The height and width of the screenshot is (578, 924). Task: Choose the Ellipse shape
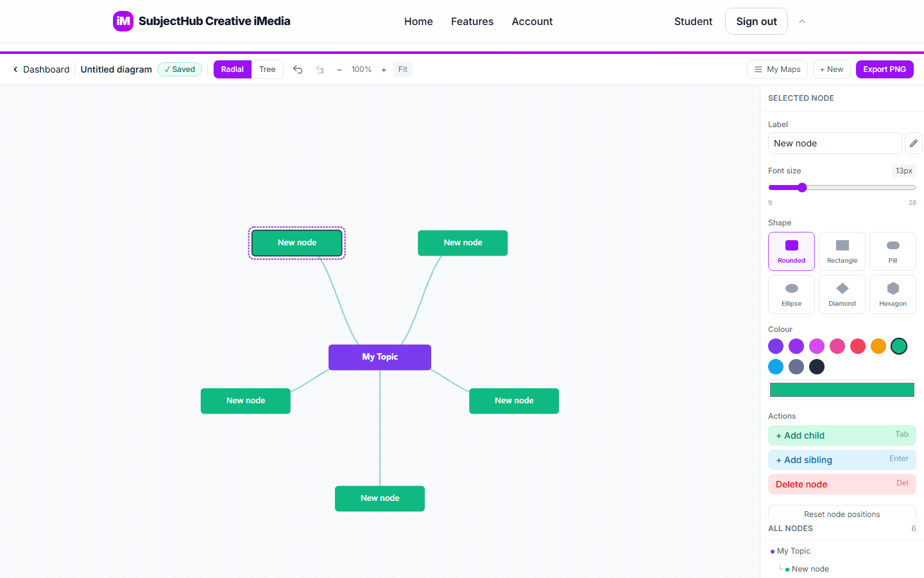point(791,295)
